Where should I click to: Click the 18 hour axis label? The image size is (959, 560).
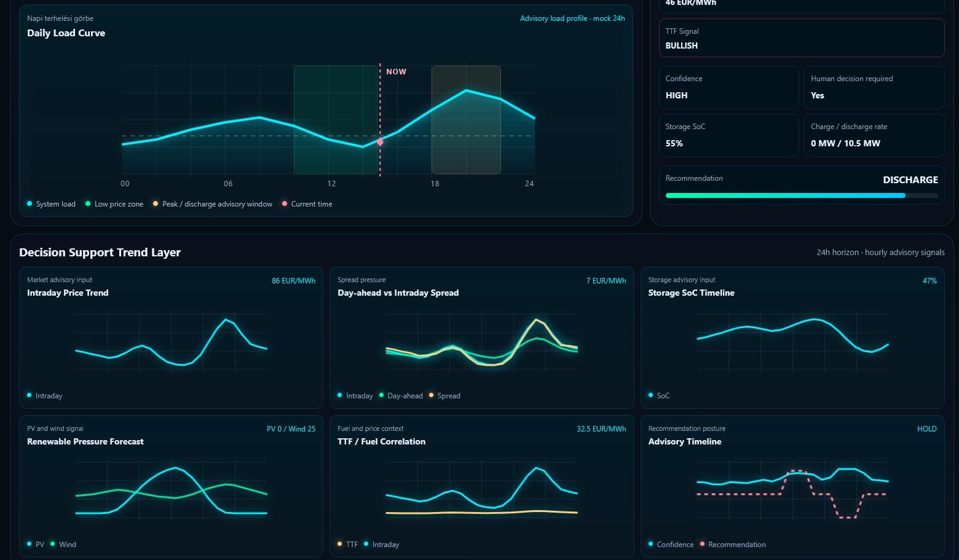coord(435,183)
